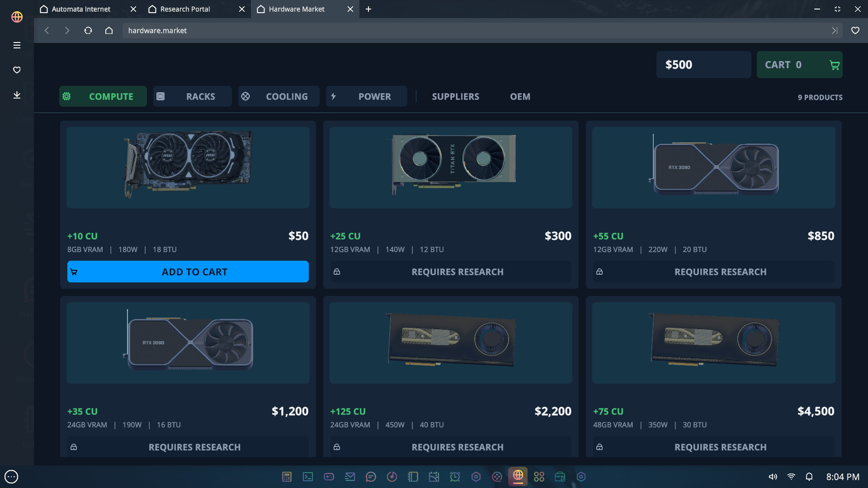Viewport: 868px width, 488px height.
Task: Click the globe browser logo in the top-left corner
Action: pyautogui.click(x=17, y=17)
